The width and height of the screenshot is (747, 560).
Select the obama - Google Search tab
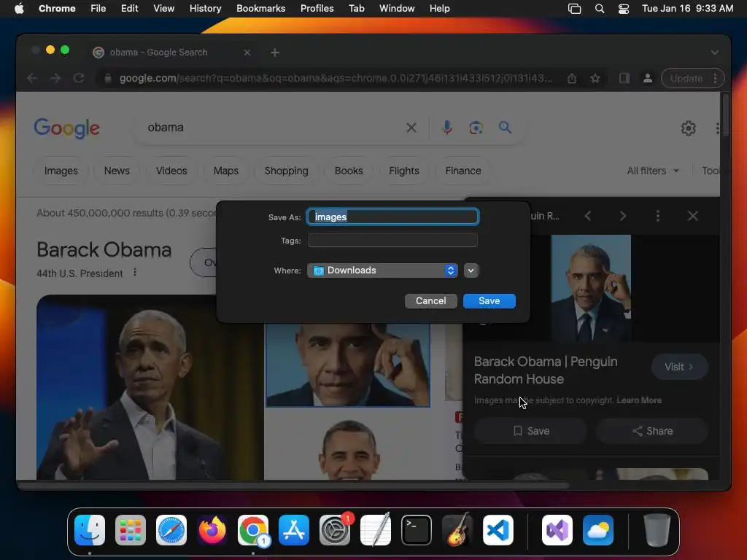(171, 52)
